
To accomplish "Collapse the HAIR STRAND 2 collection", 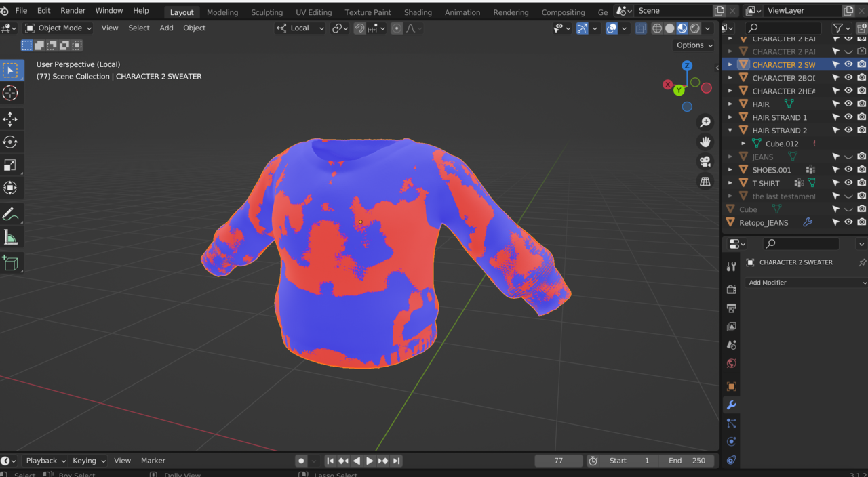I will pos(730,130).
